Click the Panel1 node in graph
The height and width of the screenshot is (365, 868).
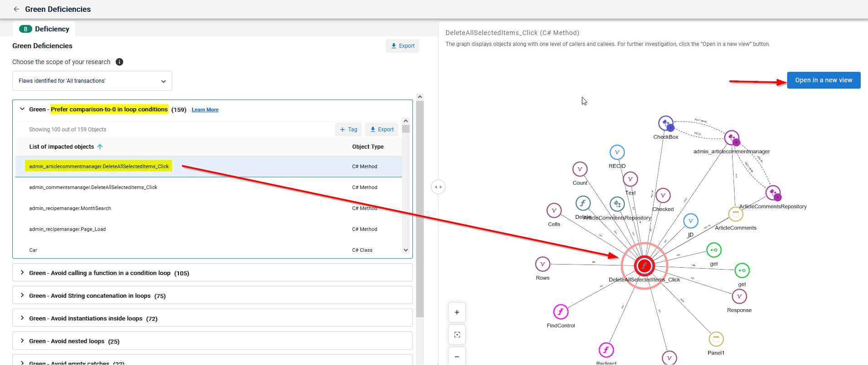[x=716, y=339]
